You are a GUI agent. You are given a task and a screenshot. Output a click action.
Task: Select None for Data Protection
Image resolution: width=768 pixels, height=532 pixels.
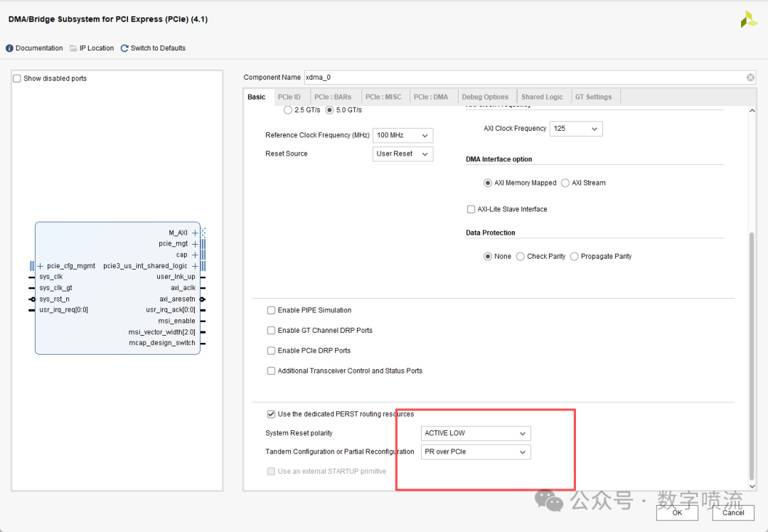tap(487, 256)
